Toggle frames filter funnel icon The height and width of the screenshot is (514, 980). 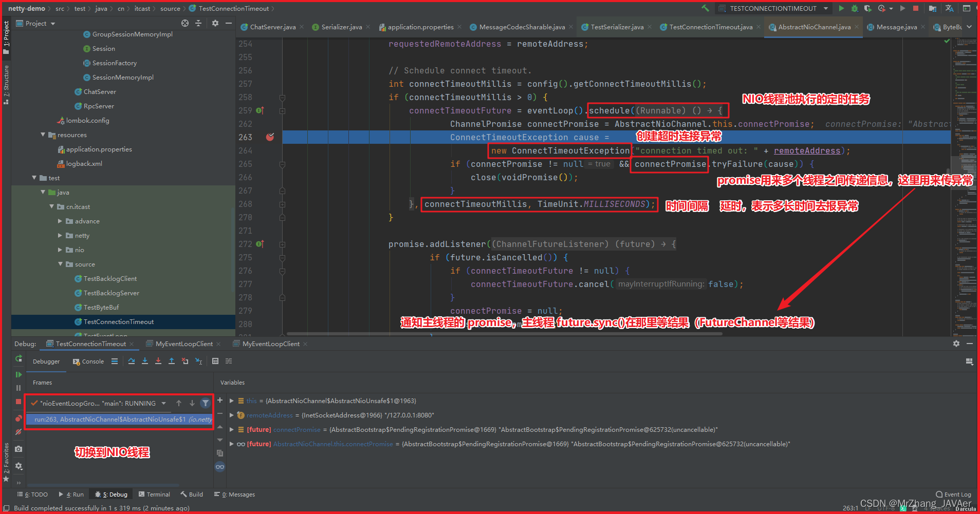pos(206,403)
